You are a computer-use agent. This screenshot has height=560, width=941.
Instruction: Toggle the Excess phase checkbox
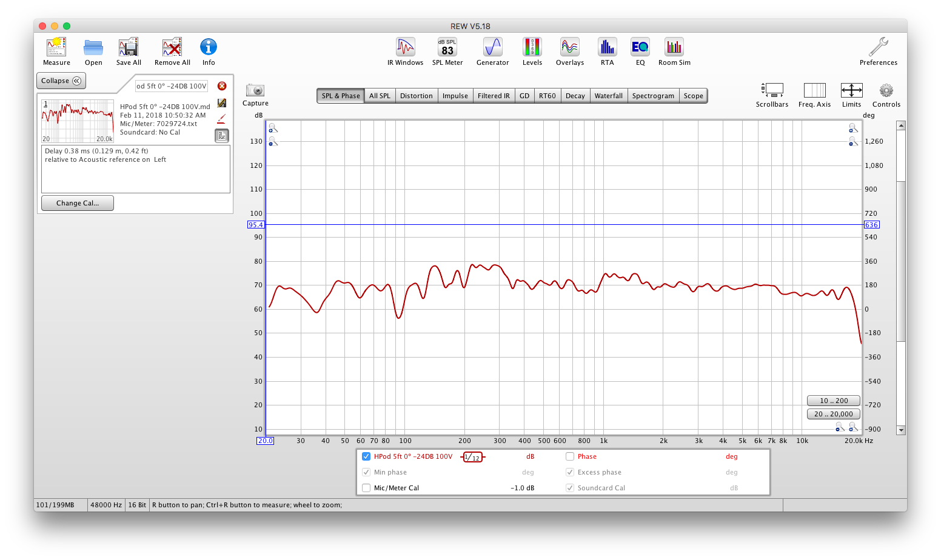pos(570,472)
